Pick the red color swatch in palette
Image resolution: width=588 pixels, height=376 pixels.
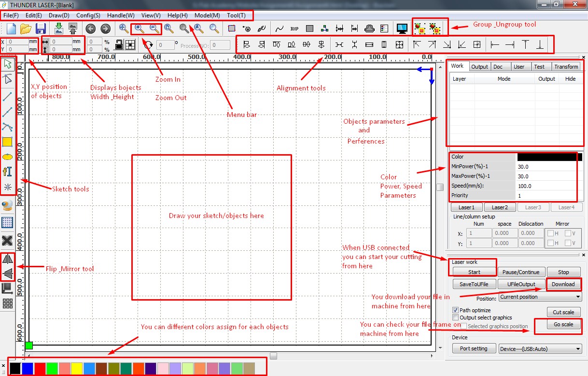[x=40, y=368]
